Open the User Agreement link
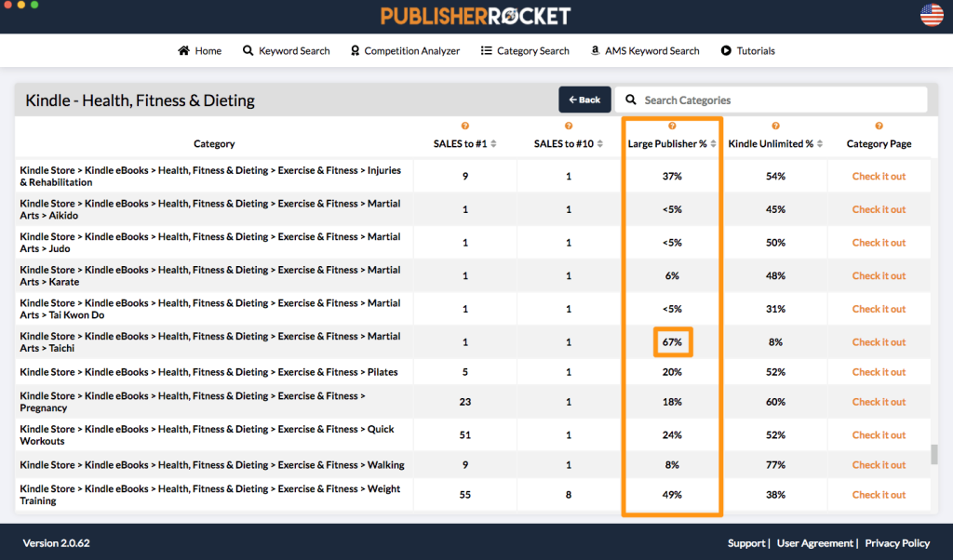 pyautogui.click(x=815, y=543)
